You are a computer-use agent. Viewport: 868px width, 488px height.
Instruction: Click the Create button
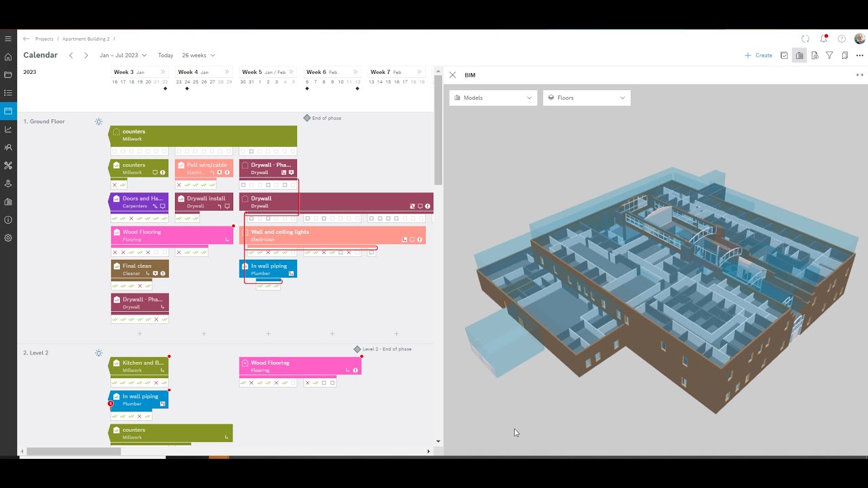[759, 56]
